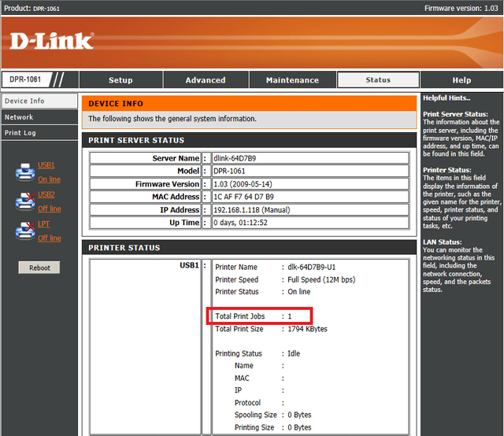The image size is (504, 436).
Task: Click the Off line link under LPT
Action: (x=50, y=238)
